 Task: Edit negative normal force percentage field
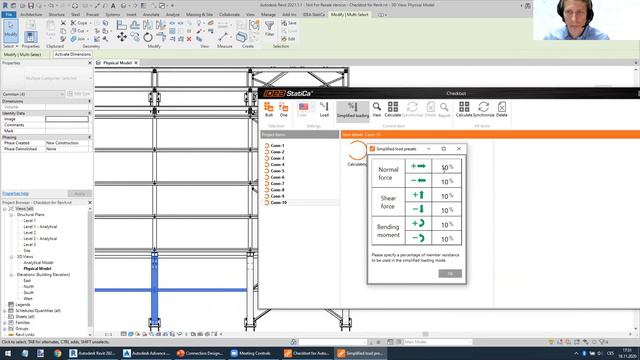447,181
